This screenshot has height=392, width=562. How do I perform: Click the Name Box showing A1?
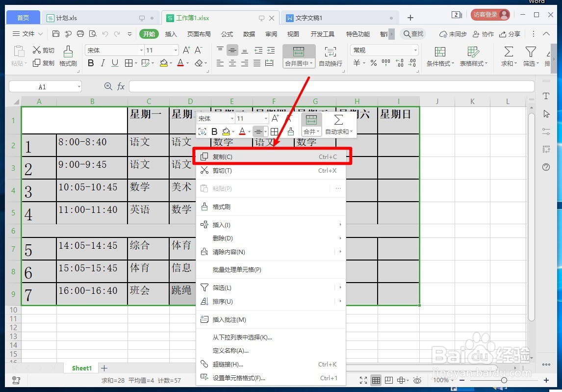45,86
